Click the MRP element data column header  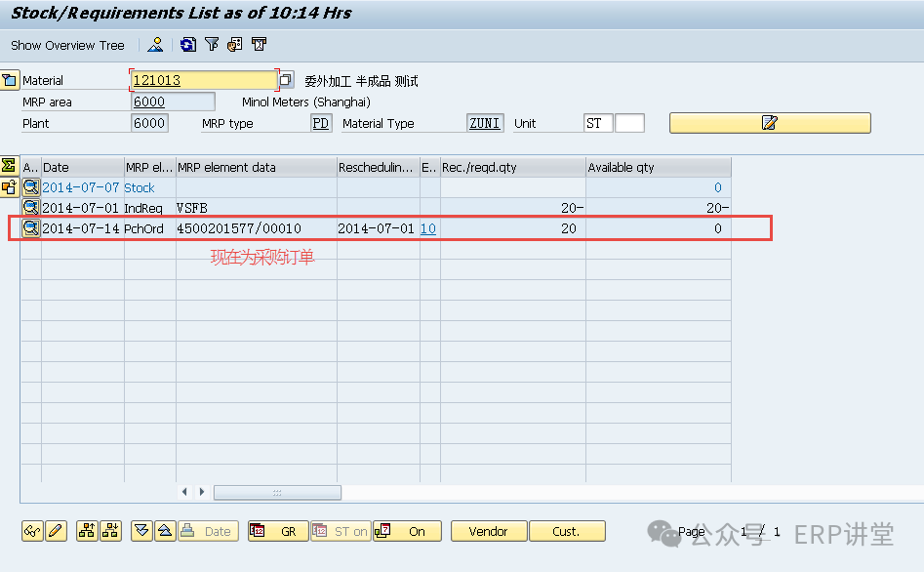pos(257,168)
